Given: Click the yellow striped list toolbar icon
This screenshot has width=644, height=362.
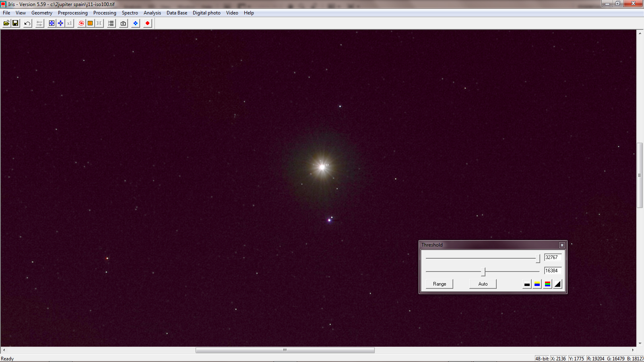Looking at the screenshot, I should pyautogui.click(x=90, y=23).
